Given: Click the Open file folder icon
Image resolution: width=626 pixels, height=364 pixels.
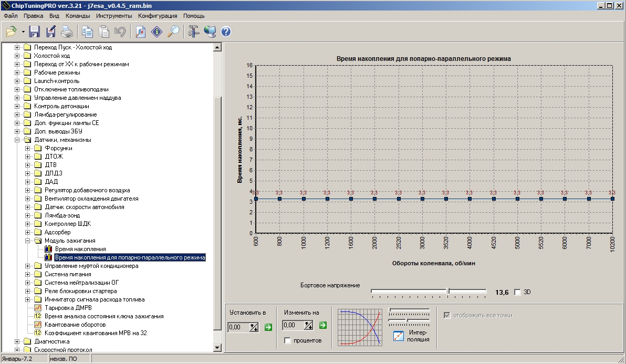Looking at the screenshot, I should (12, 32).
